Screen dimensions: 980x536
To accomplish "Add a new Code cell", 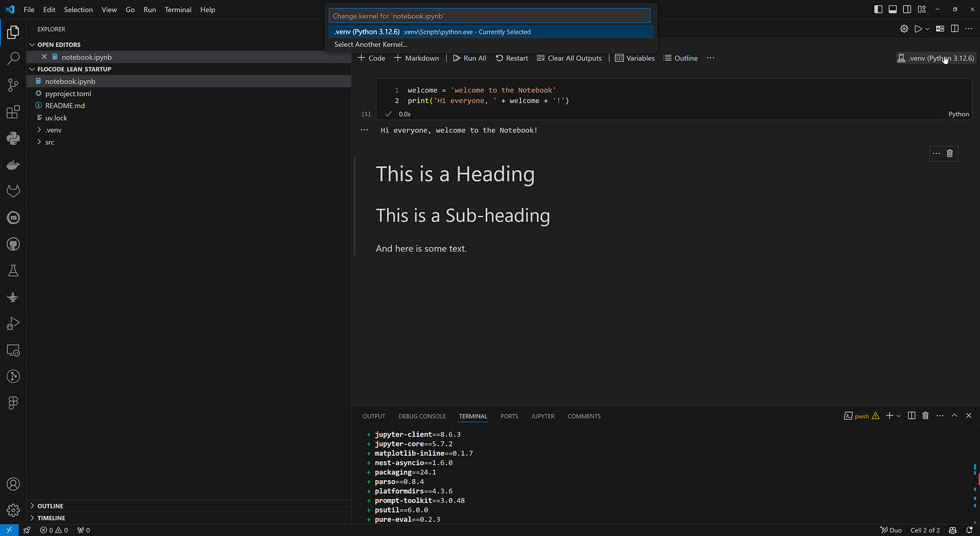I will [371, 58].
